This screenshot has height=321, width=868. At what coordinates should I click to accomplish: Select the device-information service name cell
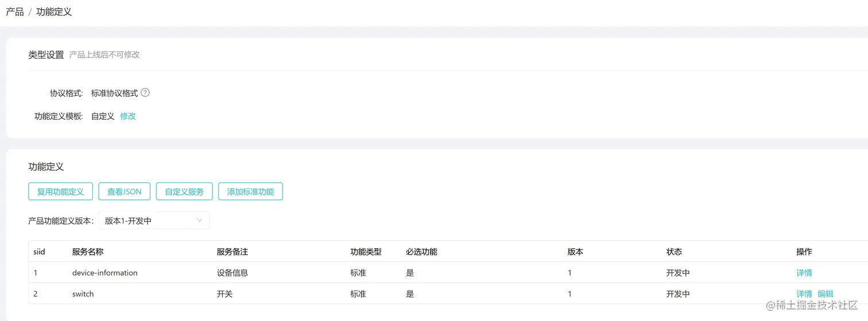tap(104, 273)
